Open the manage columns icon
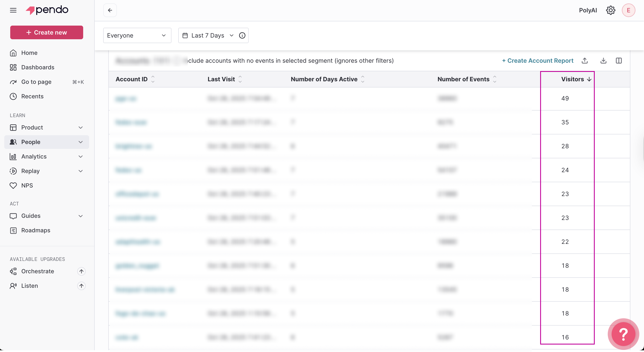The width and height of the screenshot is (644, 352). tap(619, 61)
